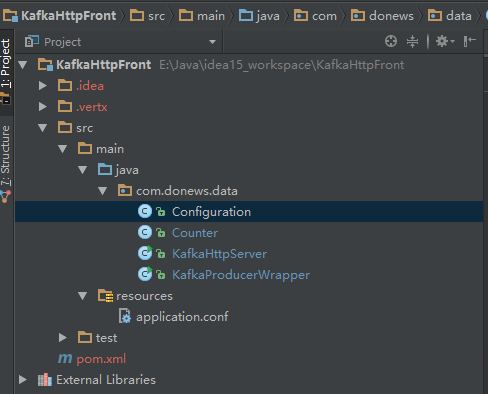Viewport: 488px width, 394px height.
Task: Click the green lock icon beside Counter
Action: pyautogui.click(x=160, y=233)
